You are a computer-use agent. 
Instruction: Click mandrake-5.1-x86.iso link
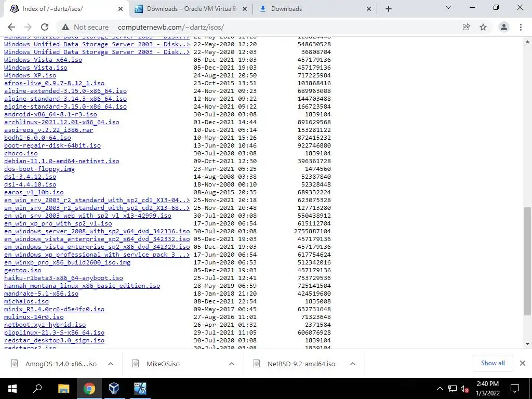(42, 294)
